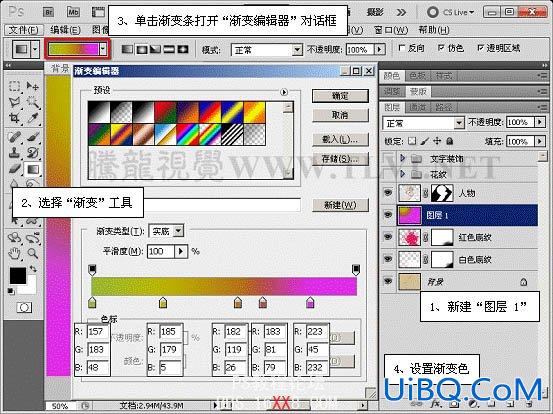Hide the 白色底纹 layer
This screenshot has height=414, width=553.
388,259
